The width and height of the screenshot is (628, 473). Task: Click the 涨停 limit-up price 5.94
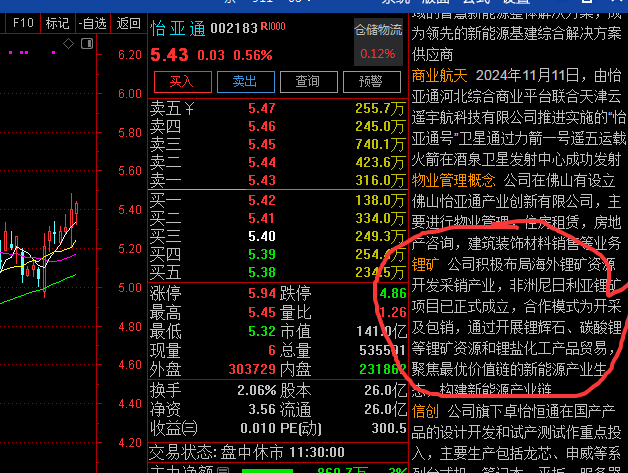pyautogui.click(x=262, y=294)
